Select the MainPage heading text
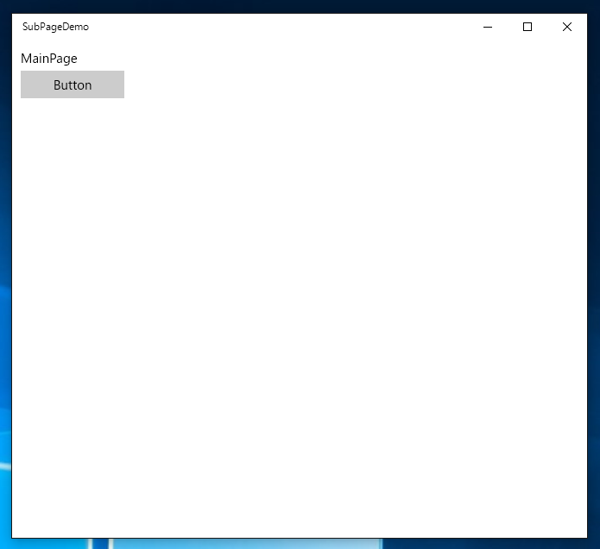Image resolution: width=600 pixels, height=549 pixels. (49, 59)
